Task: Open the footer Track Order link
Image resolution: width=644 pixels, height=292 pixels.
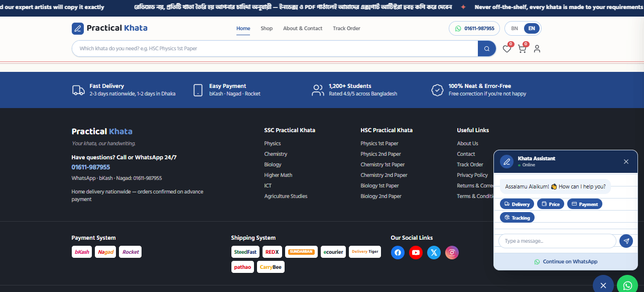Action: (x=470, y=165)
